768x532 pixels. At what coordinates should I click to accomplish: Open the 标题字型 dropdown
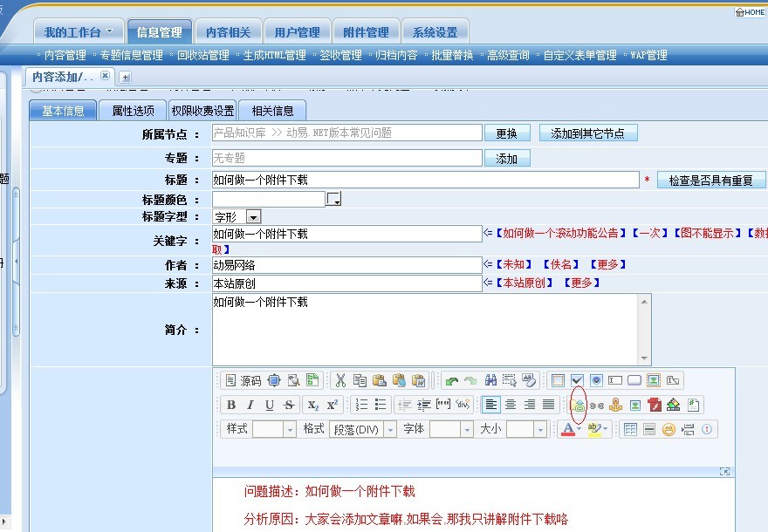[253, 216]
